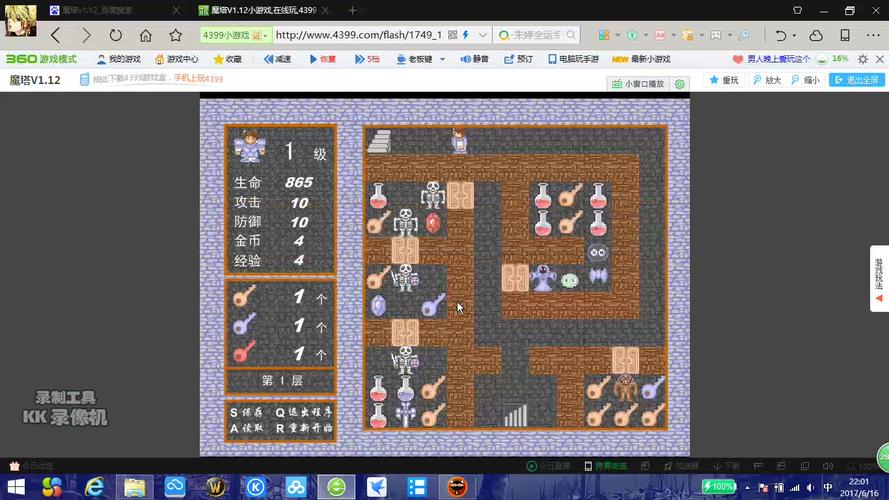Bookmark this page with the star icon
The width and height of the screenshot is (889, 500).
(x=176, y=35)
